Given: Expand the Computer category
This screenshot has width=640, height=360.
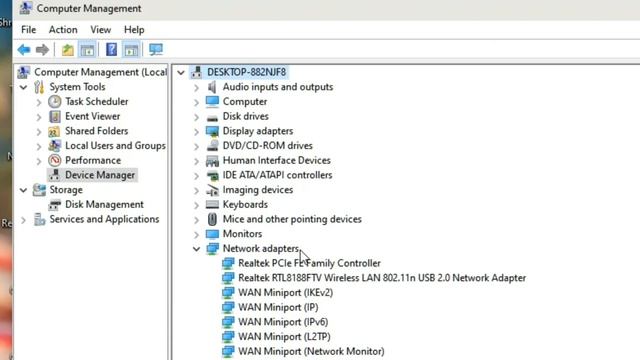Looking at the screenshot, I should coord(196,102).
